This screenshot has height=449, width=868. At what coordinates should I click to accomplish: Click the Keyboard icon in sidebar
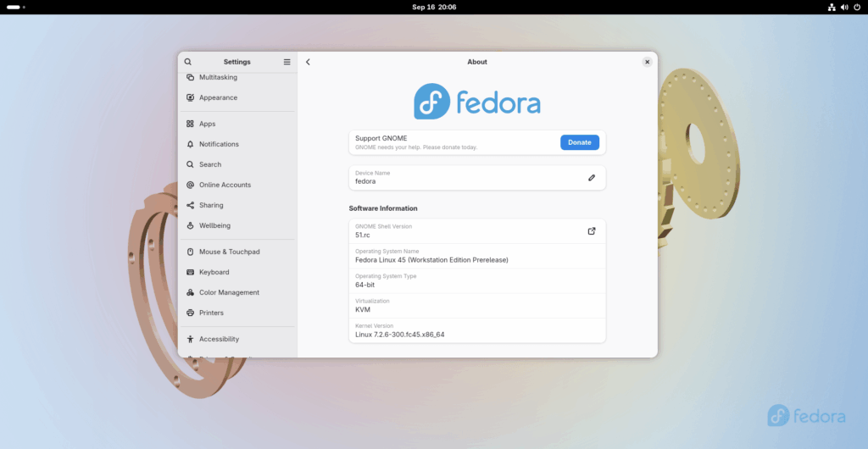point(191,272)
